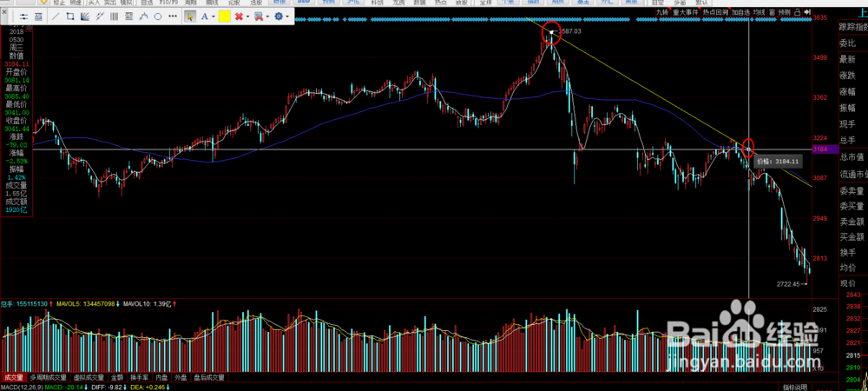This screenshot has height=391, width=868.
Task: Select the vertical period lines tool
Action: (x=114, y=17)
